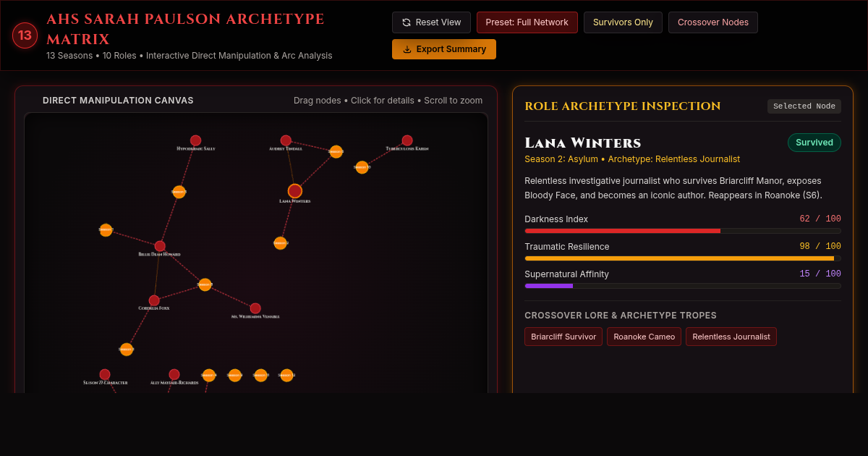Click the Season 2 node below Lana Winters
868x456 pixels.
click(281, 243)
